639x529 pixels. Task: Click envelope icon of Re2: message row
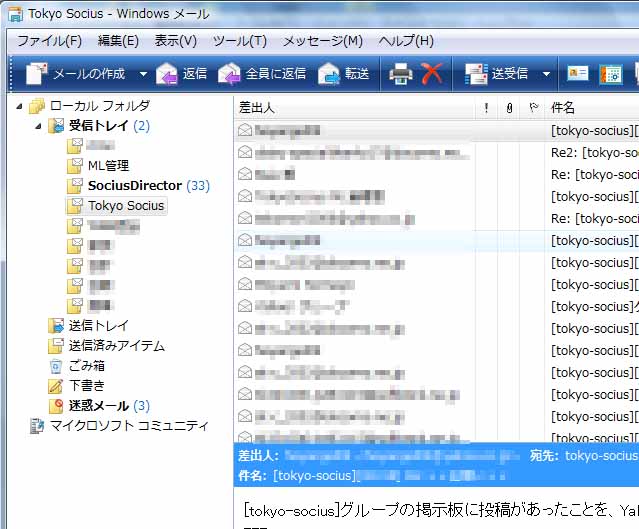245,152
